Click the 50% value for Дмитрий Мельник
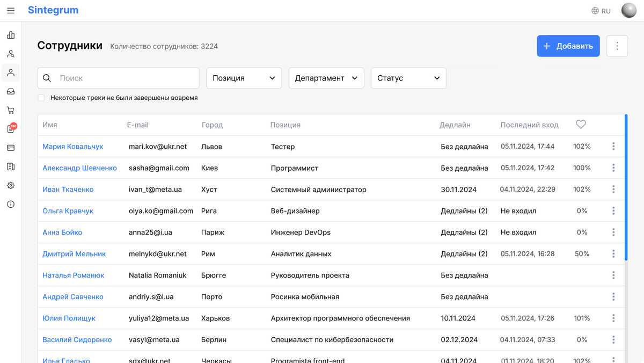 pyautogui.click(x=582, y=253)
